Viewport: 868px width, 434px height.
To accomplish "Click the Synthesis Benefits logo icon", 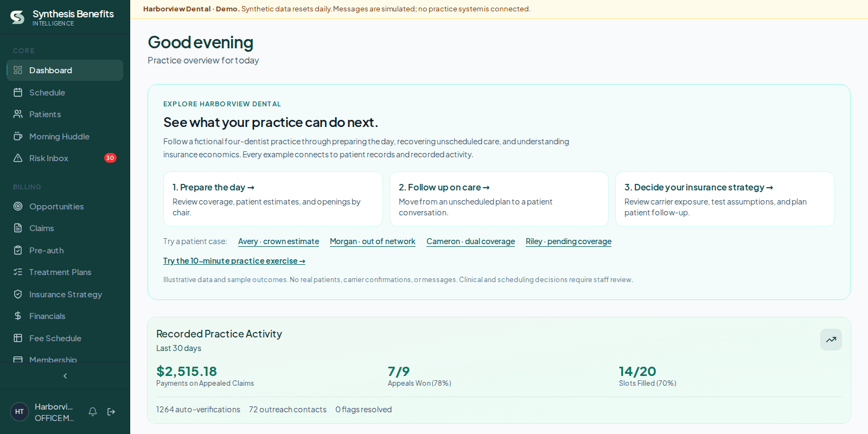I will [x=17, y=17].
